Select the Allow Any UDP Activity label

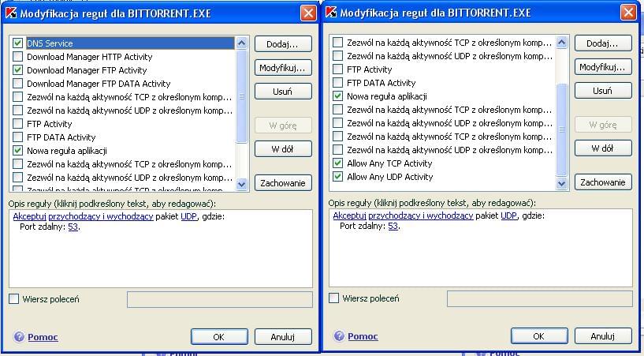389,177
